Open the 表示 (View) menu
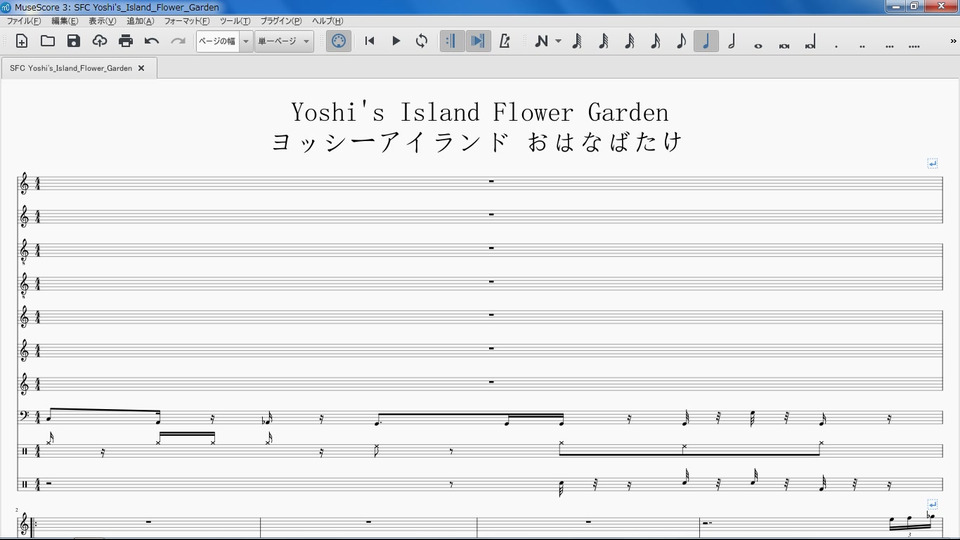Image resolution: width=960 pixels, height=540 pixels. pyautogui.click(x=102, y=21)
